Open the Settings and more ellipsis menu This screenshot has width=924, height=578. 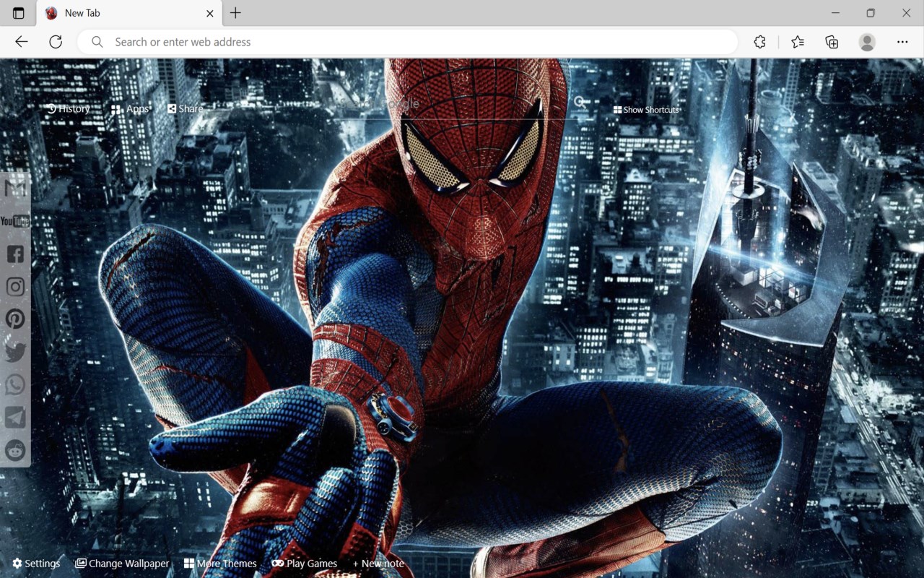[902, 42]
